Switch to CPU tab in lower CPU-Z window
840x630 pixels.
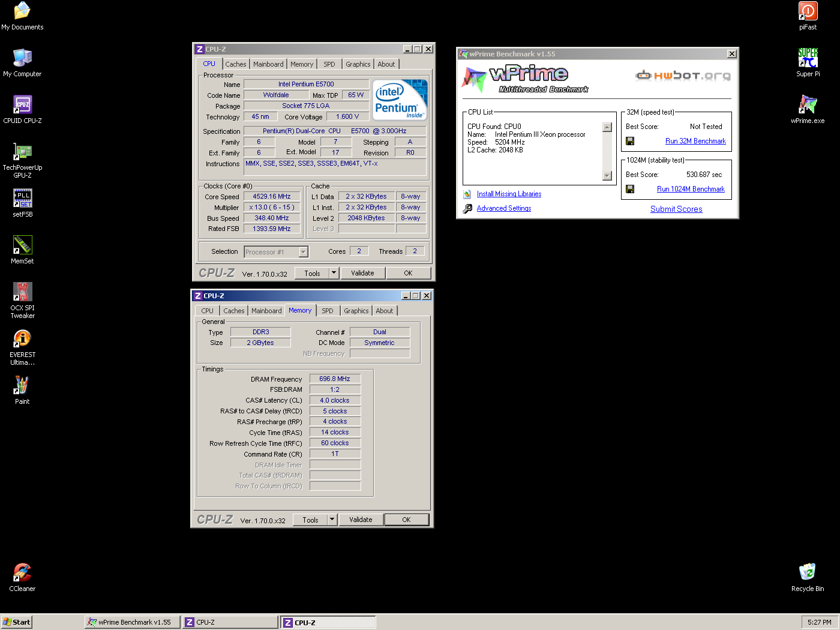pyautogui.click(x=207, y=311)
